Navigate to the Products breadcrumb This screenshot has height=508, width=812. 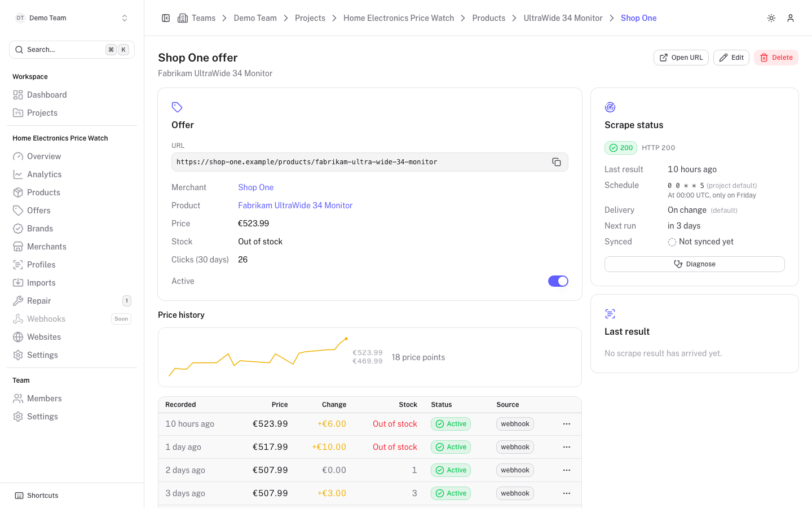(x=489, y=18)
